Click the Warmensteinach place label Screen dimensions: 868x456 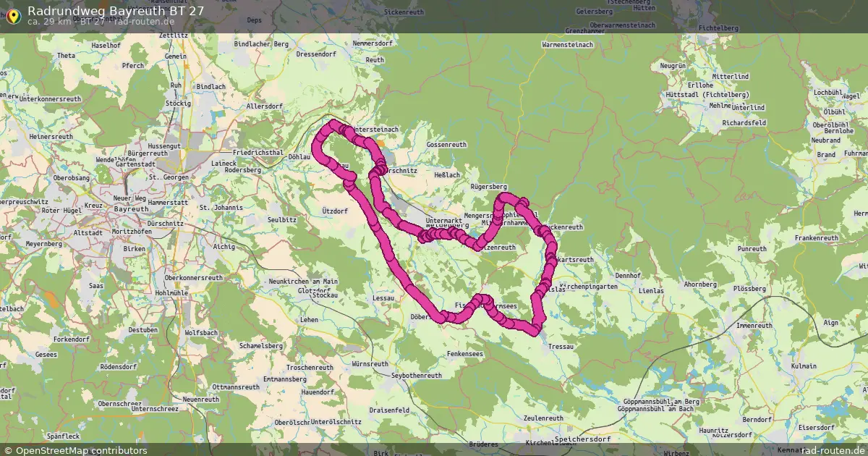[567, 44]
